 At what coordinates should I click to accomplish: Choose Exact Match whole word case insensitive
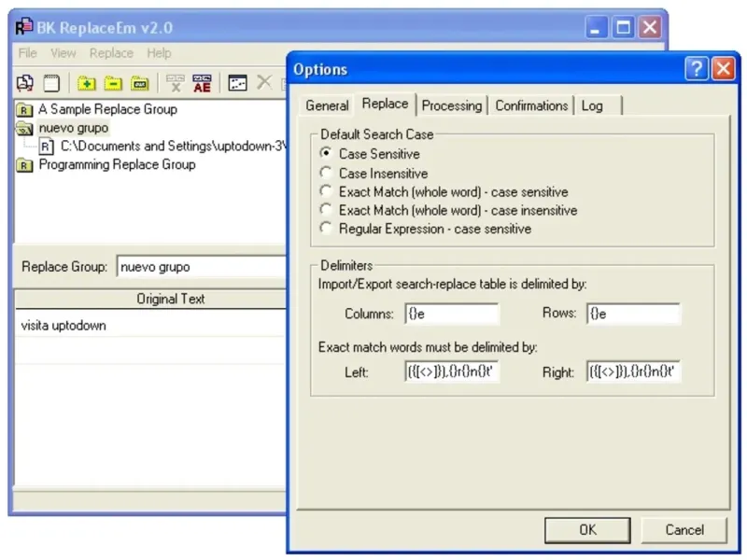click(x=326, y=209)
